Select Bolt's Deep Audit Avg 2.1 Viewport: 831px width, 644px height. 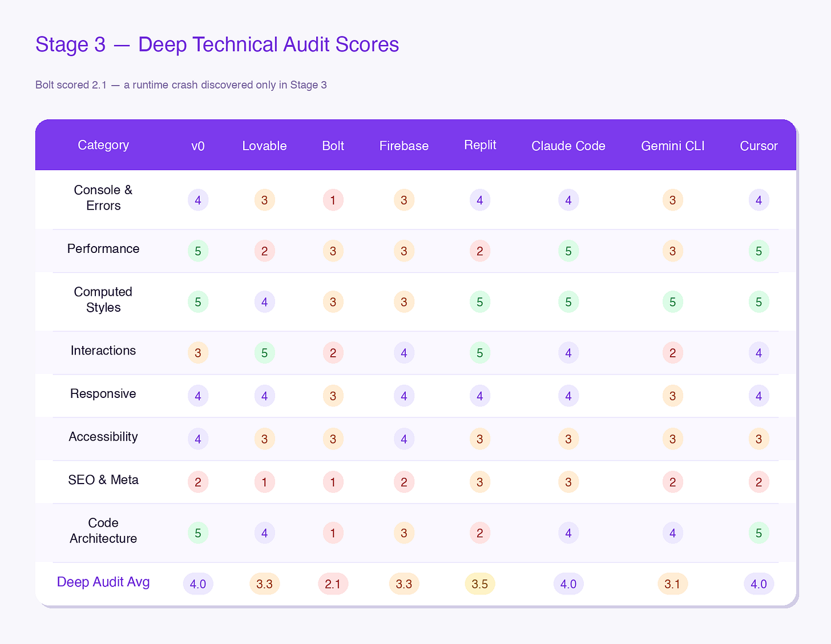[x=333, y=584]
